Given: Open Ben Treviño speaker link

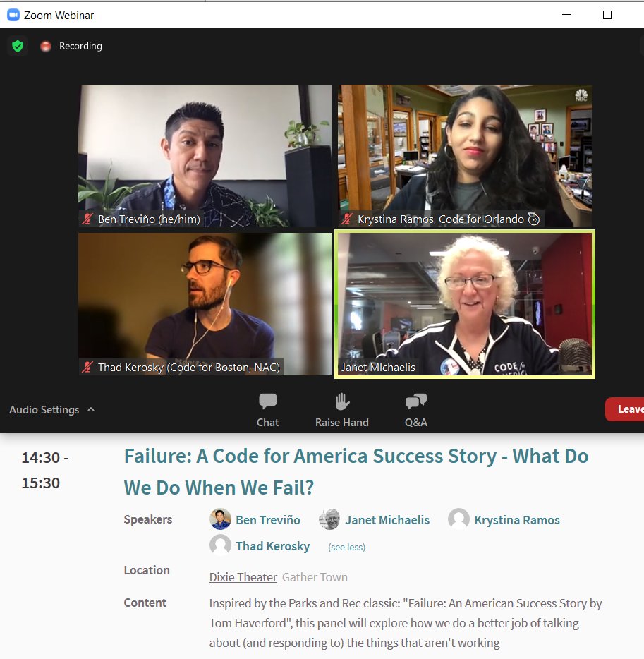Looking at the screenshot, I should point(267,520).
